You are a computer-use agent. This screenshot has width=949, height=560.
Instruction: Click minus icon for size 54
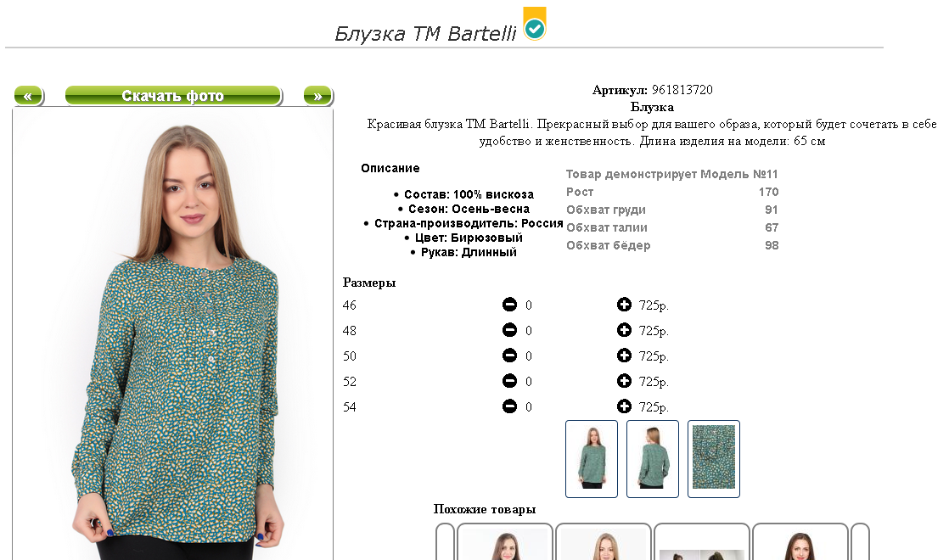(509, 406)
